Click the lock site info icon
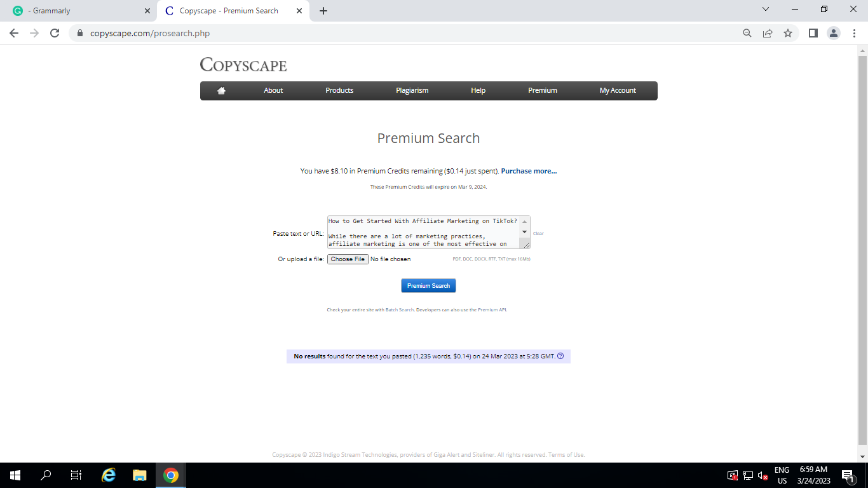Viewport: 868px width, 488px height. (80, 33)
